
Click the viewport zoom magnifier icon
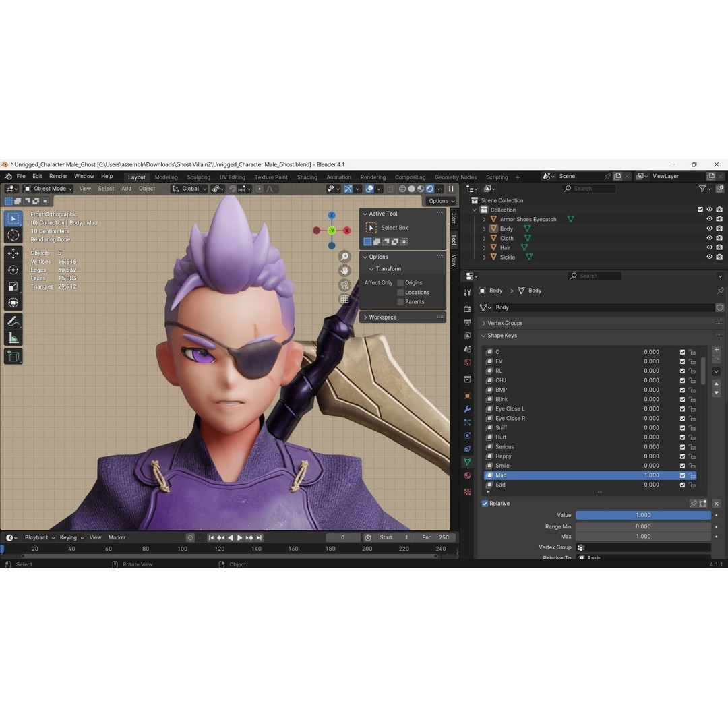pyautogui.click(x=344, y=256)
